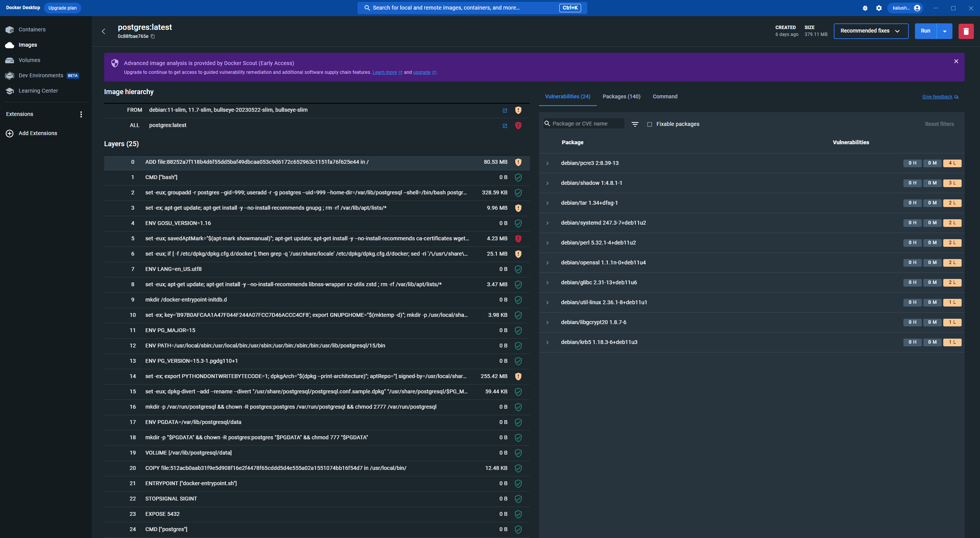The width and height of the screenshot is (980, 538).
Task: Click the warning shield on layer 14
Action: click(x=518, y=377)
